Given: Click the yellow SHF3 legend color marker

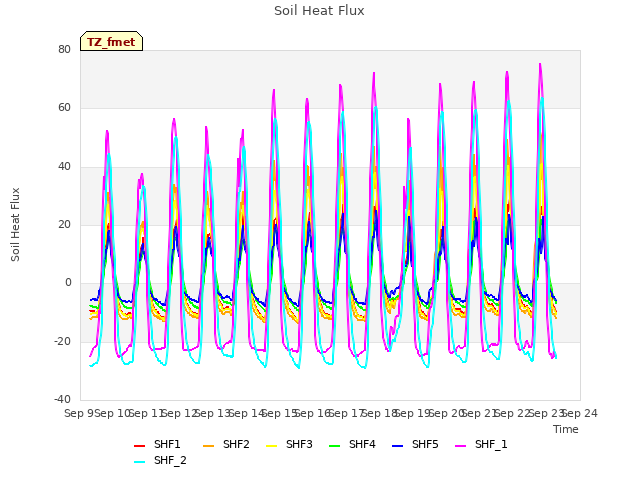Looking at the screenshot, I should 271,446.
